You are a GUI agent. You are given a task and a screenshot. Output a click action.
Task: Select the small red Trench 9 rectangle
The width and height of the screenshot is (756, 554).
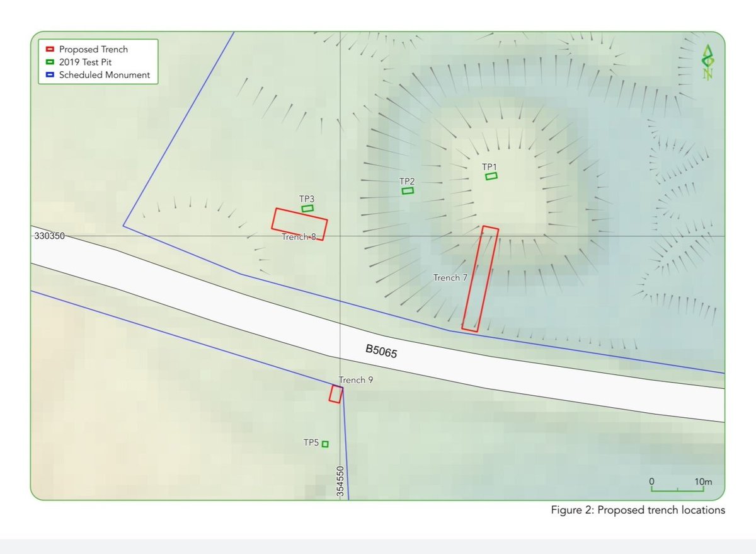point(336,394)
